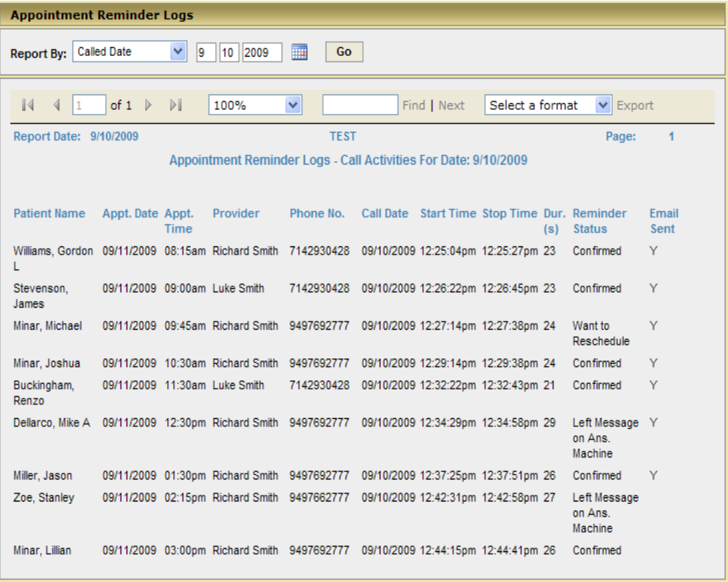Click the find text search box
The image size is (728, 582).
point(360,105)
